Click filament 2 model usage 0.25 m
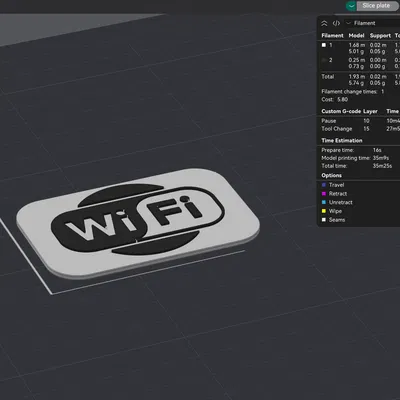400x400 pixels. point(357,60)
